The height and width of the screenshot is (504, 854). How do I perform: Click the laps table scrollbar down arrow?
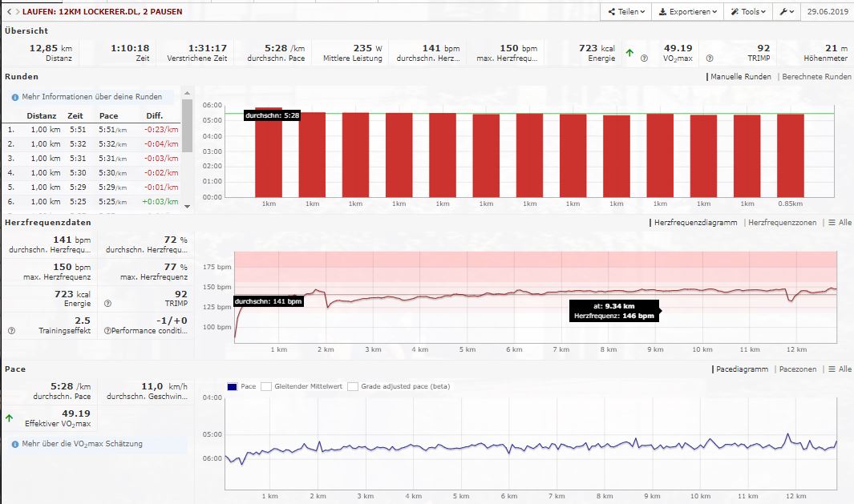tap(188, 207)
